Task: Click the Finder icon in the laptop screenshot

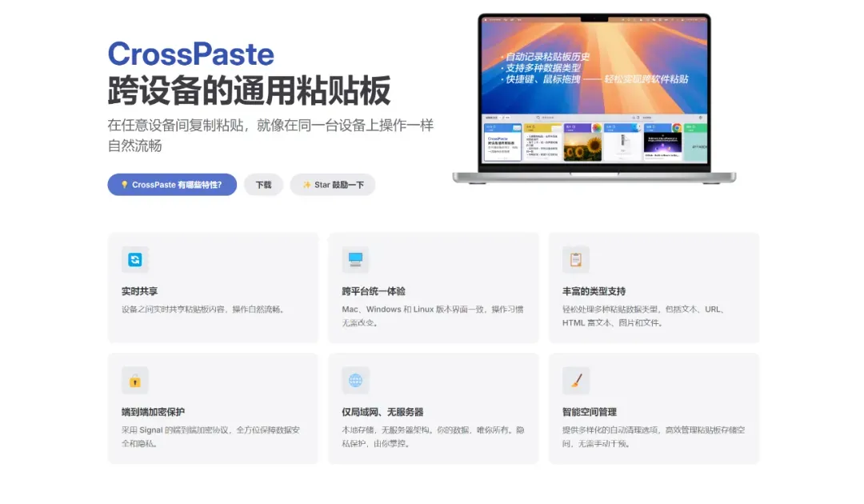Action: 637,128
